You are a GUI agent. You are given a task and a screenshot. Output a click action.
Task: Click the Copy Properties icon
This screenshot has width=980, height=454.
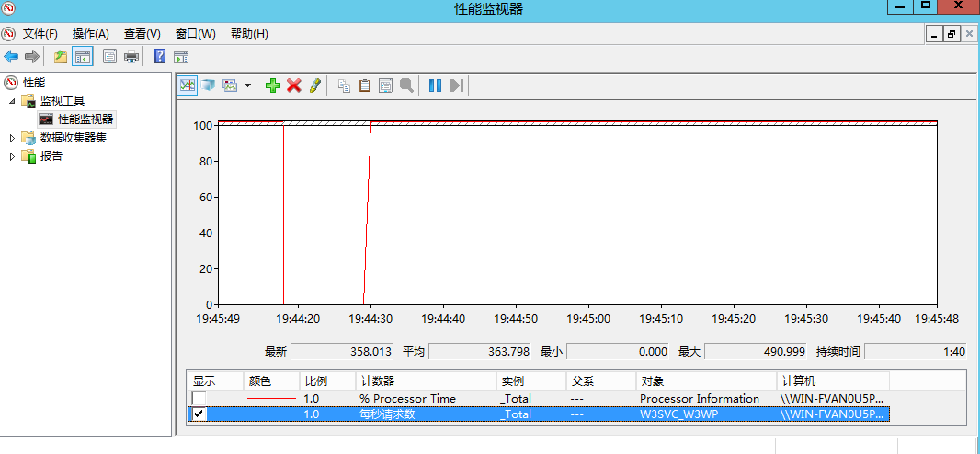[x=344, y=85]
